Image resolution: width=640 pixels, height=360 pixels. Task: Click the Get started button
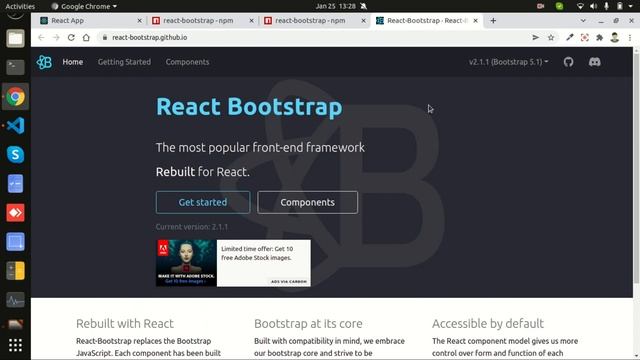coord(203,202)
